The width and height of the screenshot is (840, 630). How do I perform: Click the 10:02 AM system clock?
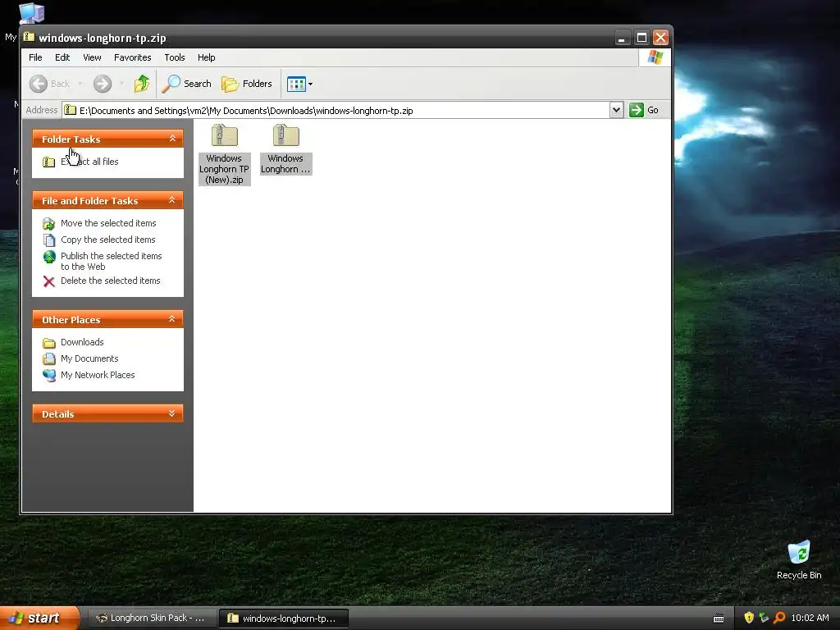point(810,618)
